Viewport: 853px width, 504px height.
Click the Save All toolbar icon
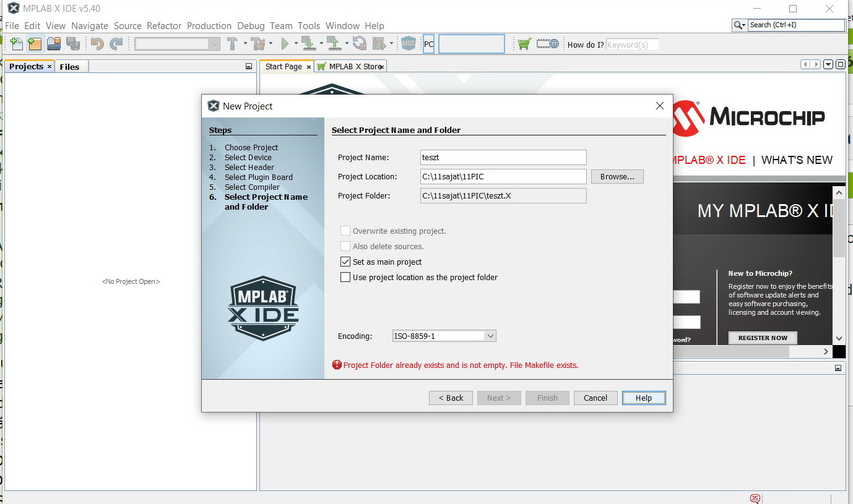coord(72,44)
